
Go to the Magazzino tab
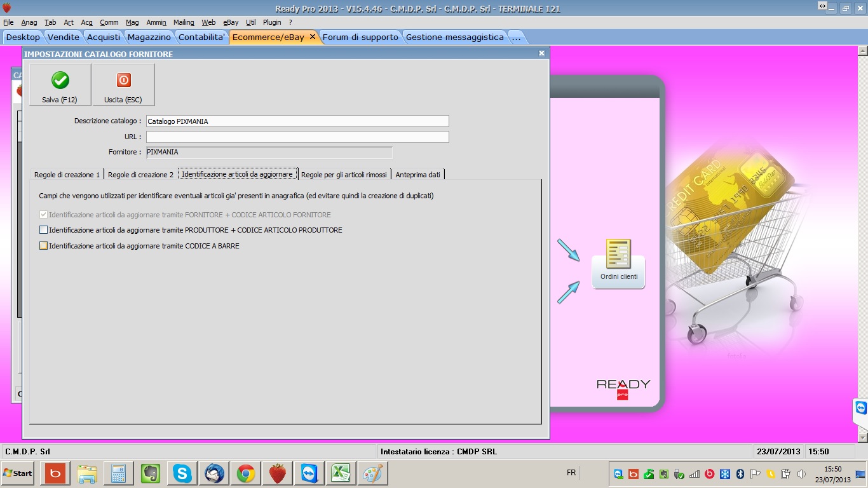(x=149, y=37)
